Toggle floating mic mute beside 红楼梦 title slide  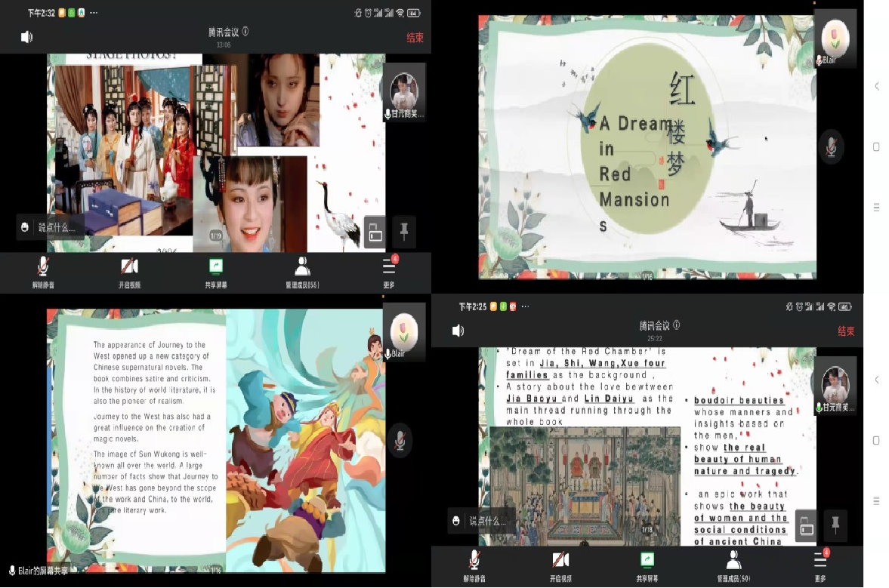point(831,147)
